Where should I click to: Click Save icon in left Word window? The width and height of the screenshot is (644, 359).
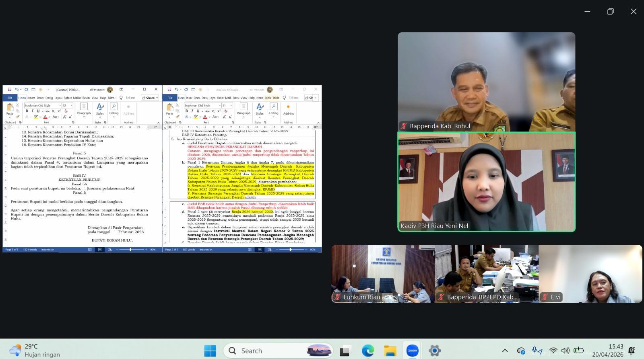point(9,90)
